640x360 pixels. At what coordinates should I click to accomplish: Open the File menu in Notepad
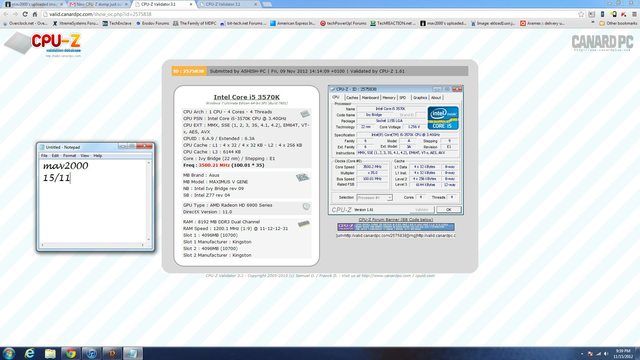44,156
